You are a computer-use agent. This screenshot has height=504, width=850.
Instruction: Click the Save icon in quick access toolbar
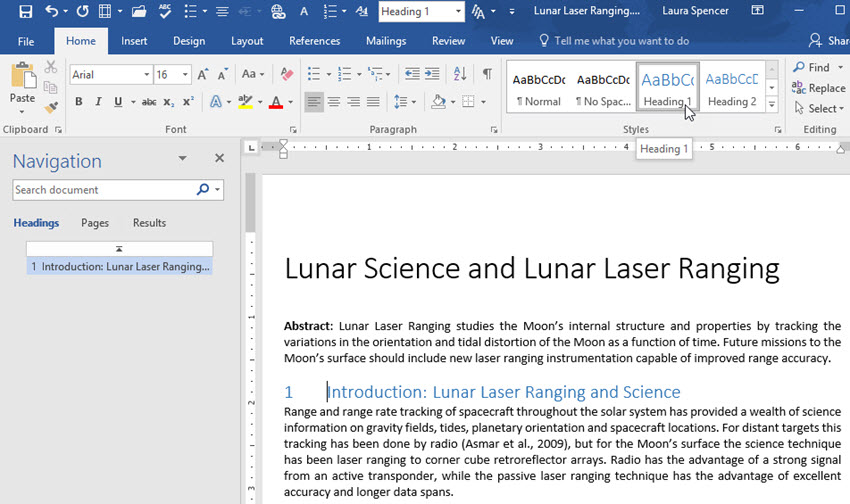coord(26,12)
